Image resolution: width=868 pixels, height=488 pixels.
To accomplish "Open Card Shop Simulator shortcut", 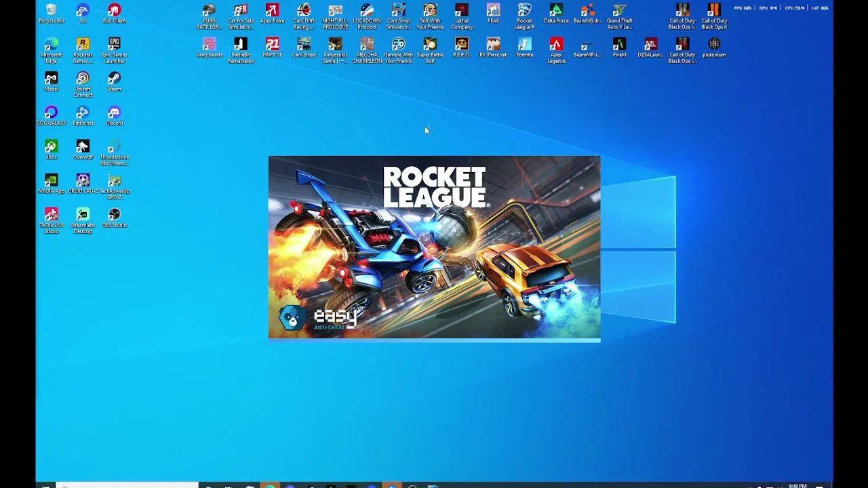I will (x=398, y=17).
